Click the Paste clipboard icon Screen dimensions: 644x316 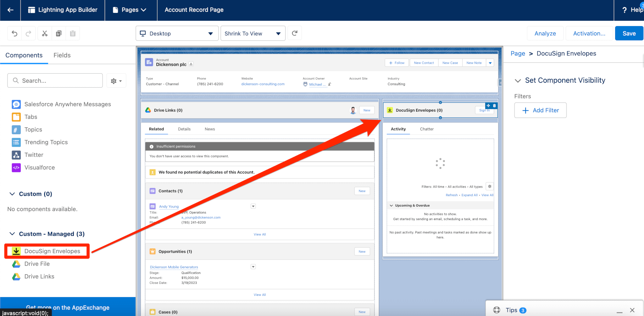pos(73,33)
